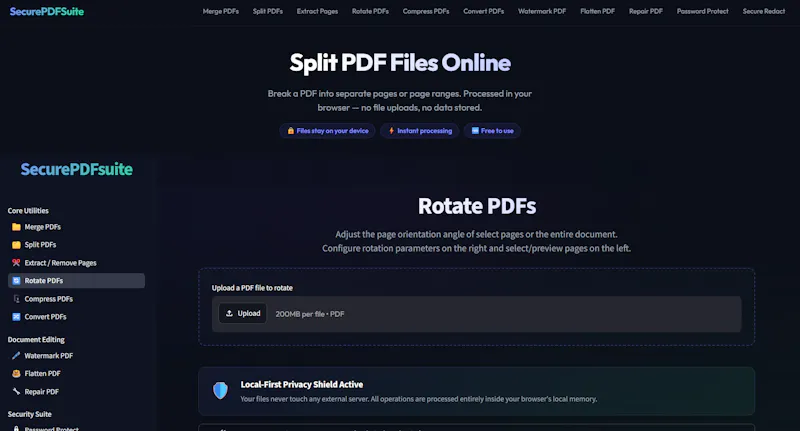Open Watermark PDF in the sidebar
The width and height of the screenshot is (800, 431).
(77, 356)
